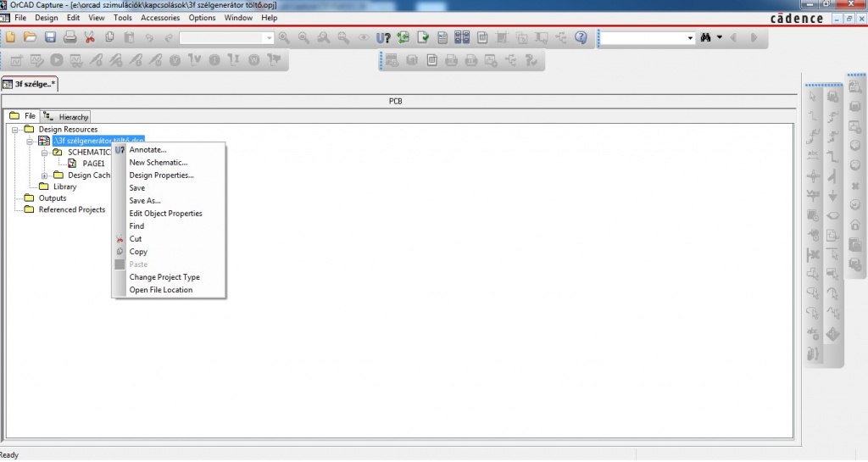868x462 pixels.
Task: Select the 3f szélge..* document tab
Action: click(x=30, y=84)
